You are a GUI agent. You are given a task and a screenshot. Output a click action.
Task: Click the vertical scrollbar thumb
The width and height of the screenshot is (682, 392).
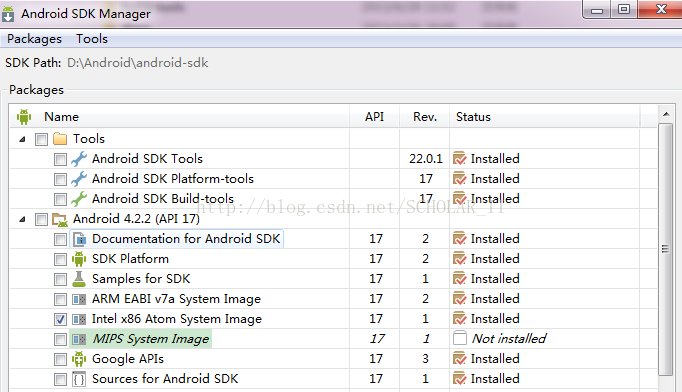(x=665, y=249)
